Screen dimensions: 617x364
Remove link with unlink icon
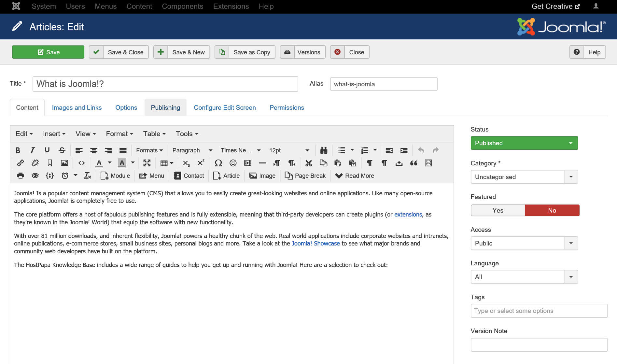pyautogui.click(x=35, y=163)
